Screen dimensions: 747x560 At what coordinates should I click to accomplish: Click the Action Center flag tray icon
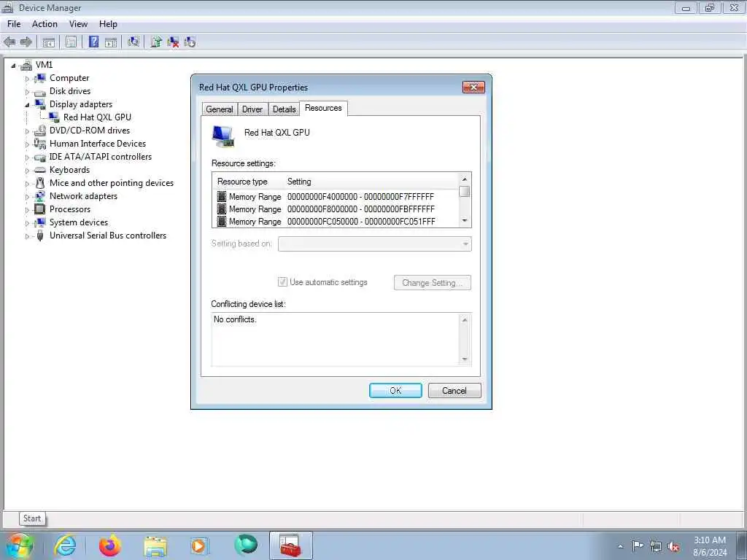[x=638, y=545]
